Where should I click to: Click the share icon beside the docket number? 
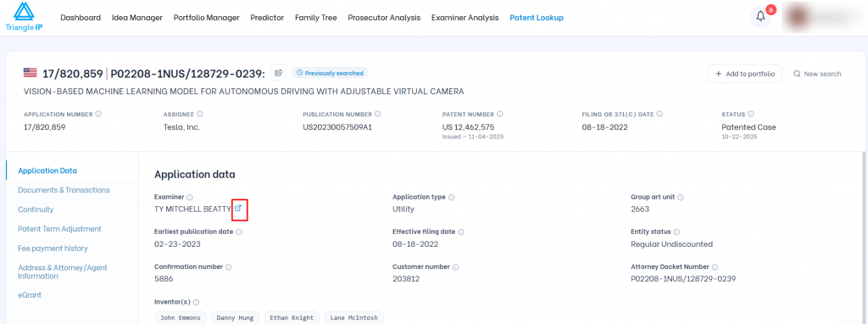pos(278,73)
